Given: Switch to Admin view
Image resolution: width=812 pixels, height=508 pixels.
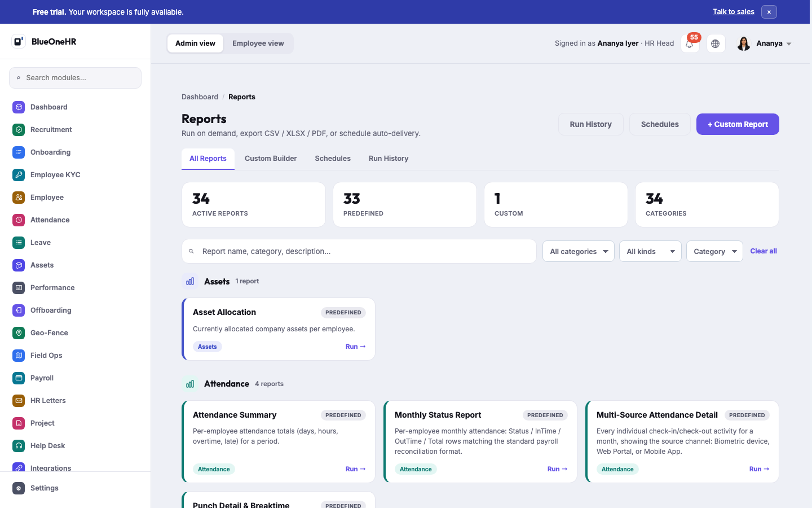Looking at the screenshot, I should coord(195,43).
